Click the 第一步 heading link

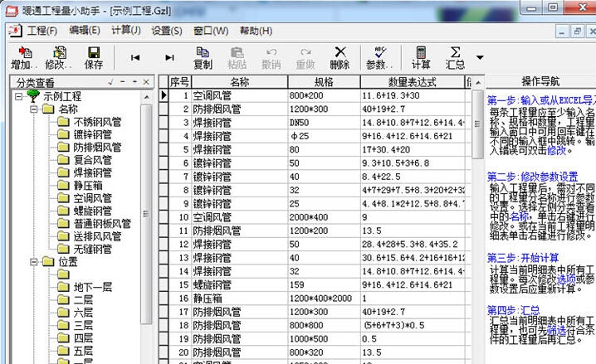(x=542, y=100)
